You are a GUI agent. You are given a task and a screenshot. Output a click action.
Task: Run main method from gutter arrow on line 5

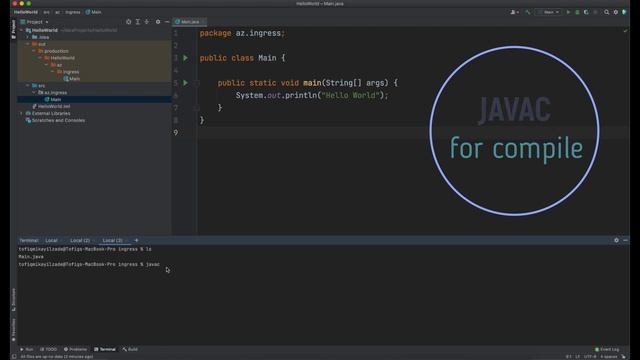(185, 83)
